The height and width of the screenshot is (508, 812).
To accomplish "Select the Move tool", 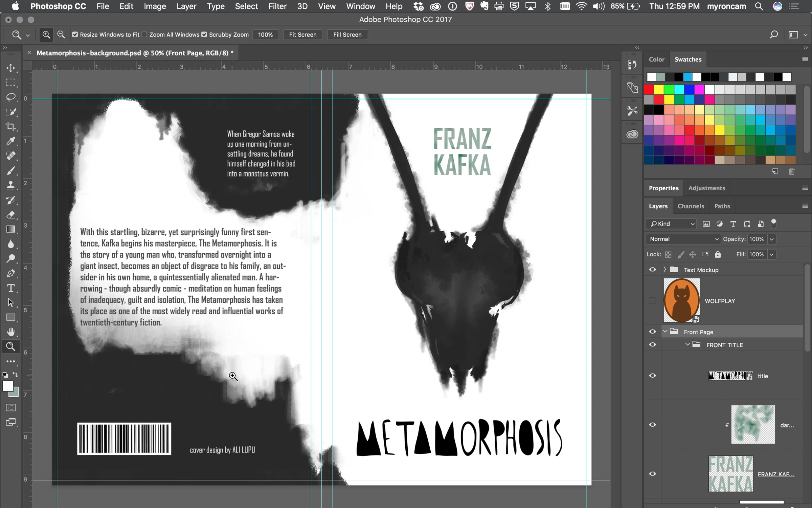I will 11,68.
